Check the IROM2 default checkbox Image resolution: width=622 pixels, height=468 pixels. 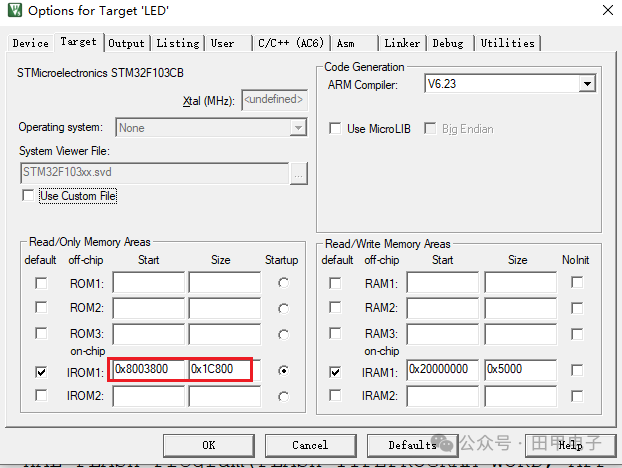click(41, 395)
